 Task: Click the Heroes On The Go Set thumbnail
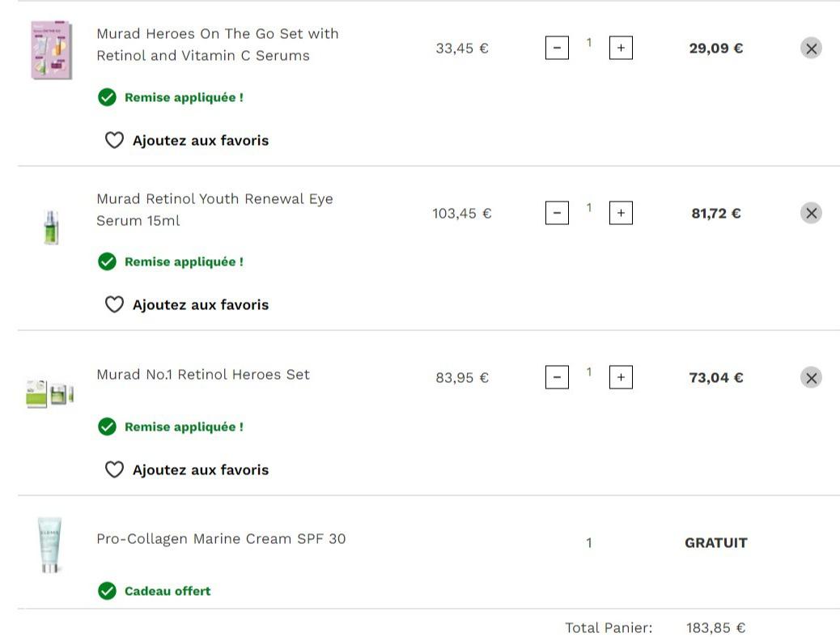pos(51,50)
